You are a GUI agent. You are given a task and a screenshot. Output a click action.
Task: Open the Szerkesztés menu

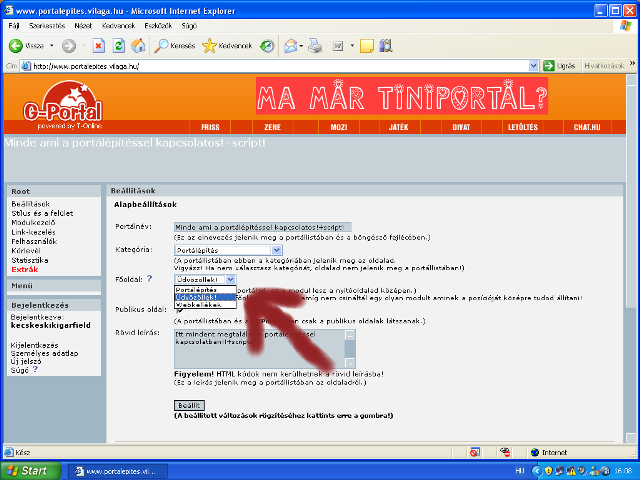click(47, 26)
